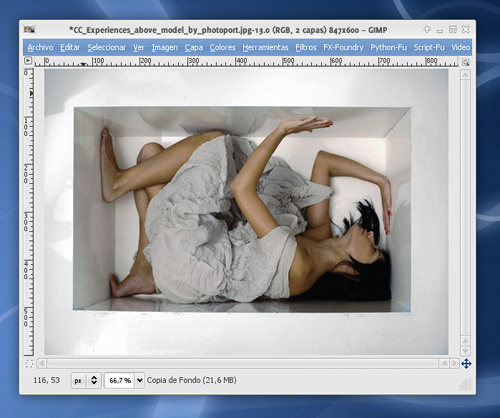Open the Capa menu

pos(194,47)
